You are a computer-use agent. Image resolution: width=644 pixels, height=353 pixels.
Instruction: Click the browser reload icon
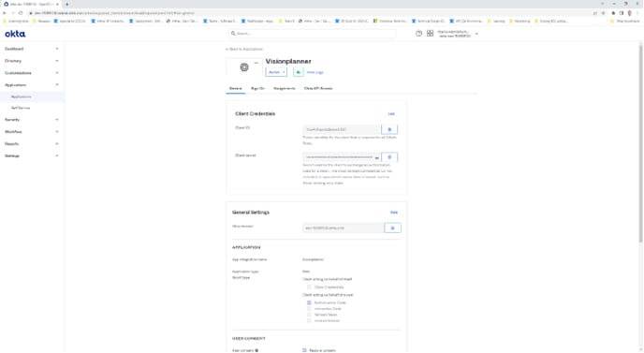21,13
